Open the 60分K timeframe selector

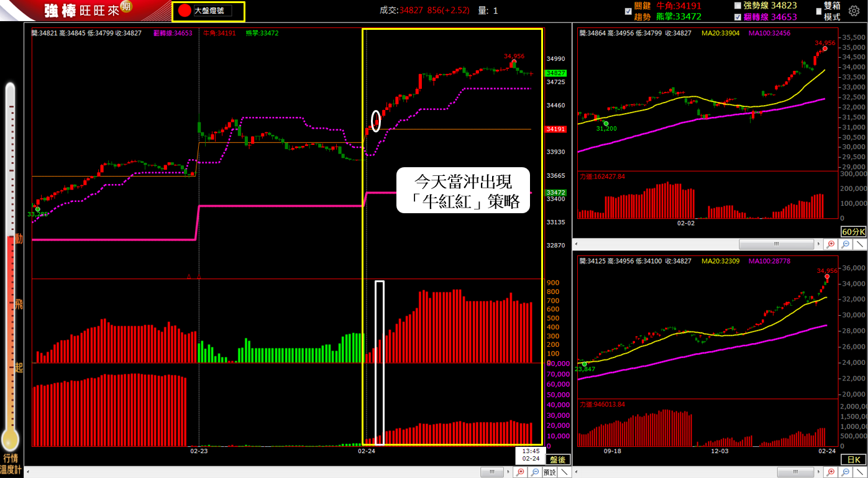(851, 231)
